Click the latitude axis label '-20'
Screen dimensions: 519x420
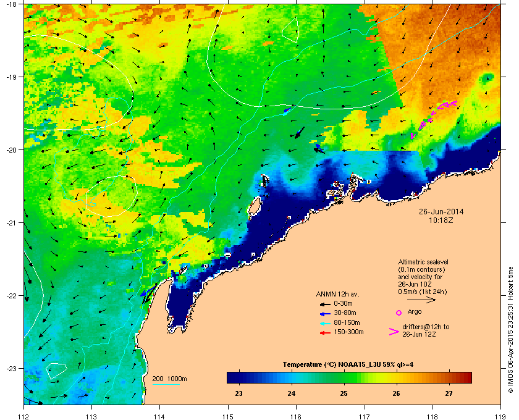tap(11, 150)
